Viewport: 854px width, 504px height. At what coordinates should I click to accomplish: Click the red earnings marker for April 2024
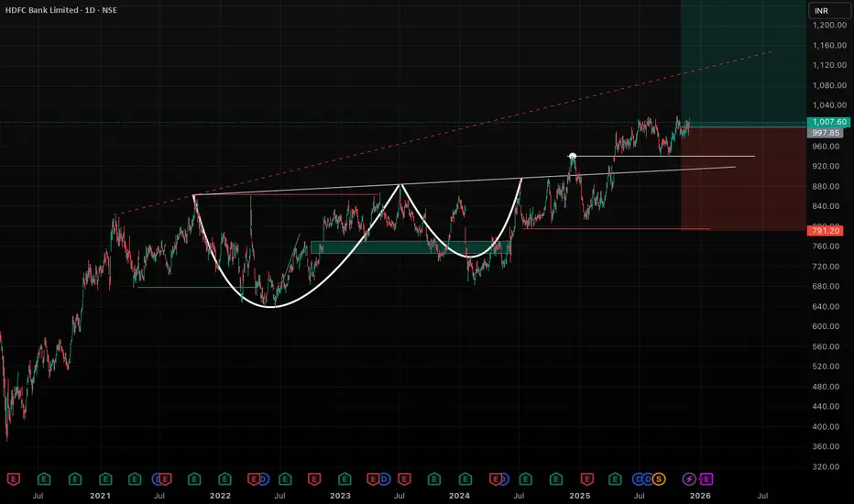[x=496, y=479]
